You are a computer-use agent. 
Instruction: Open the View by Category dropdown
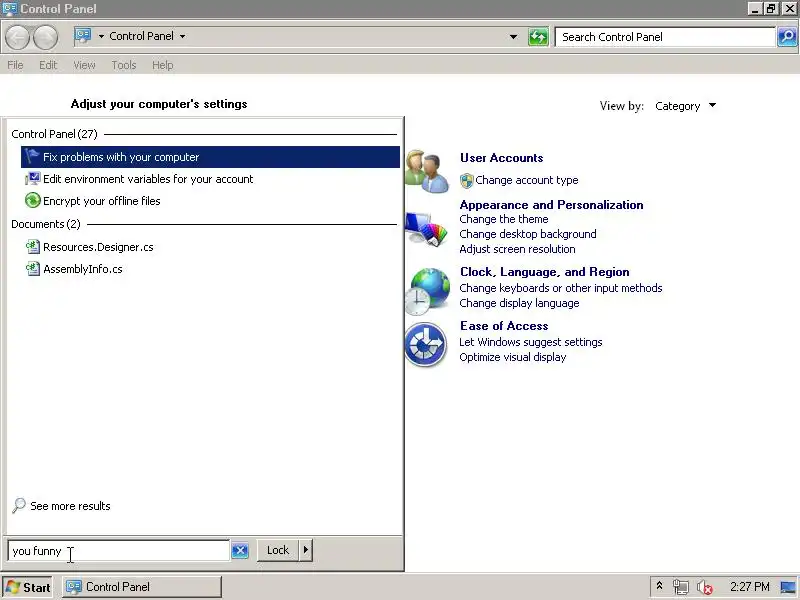(x=685, y=106)
